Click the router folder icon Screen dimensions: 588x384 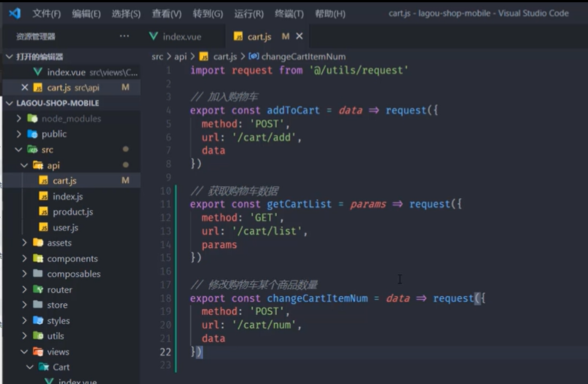pyautogui.click(x=38, y=289)
